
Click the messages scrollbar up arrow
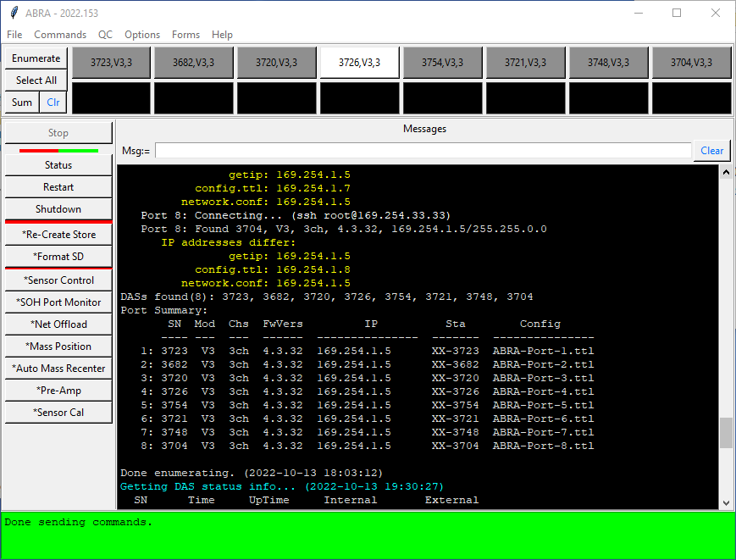[x=726, y=173]
